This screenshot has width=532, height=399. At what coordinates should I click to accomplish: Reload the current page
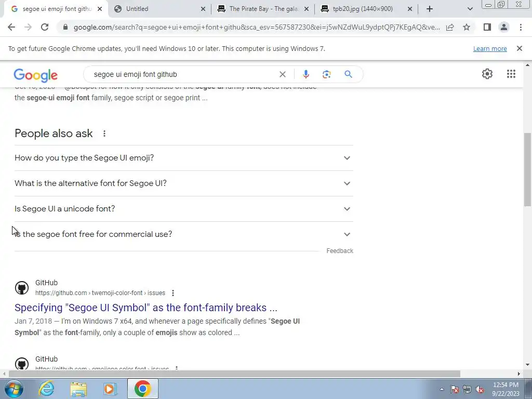click(45, 27)
